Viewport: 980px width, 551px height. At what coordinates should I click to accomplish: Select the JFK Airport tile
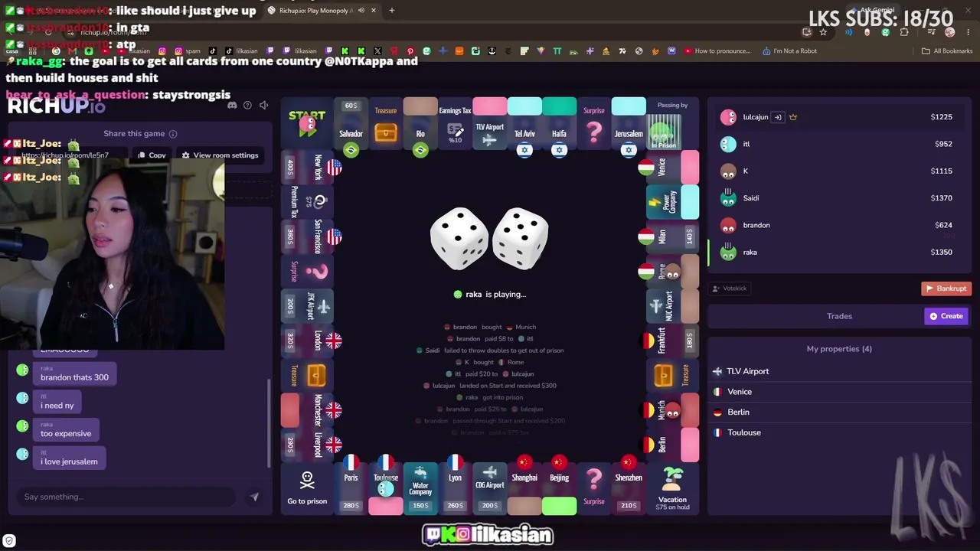coord(307,306)
